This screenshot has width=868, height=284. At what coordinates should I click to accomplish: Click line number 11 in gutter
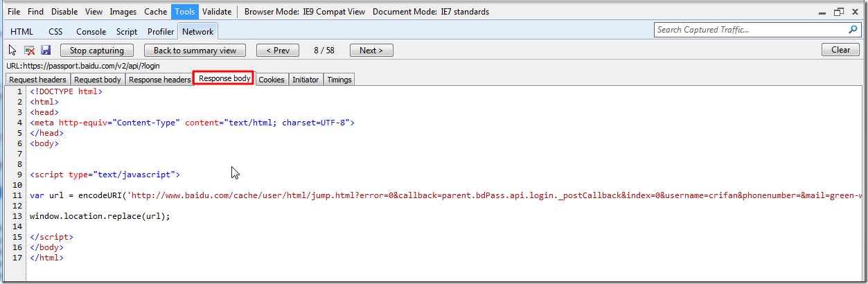click(x=17, y=195)
